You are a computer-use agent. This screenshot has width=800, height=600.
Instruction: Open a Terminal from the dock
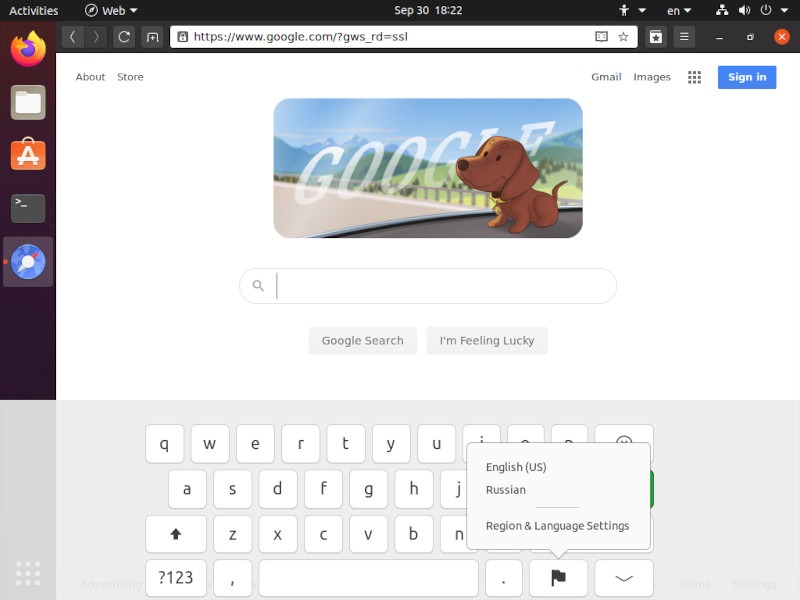click(x=27, y=208)
